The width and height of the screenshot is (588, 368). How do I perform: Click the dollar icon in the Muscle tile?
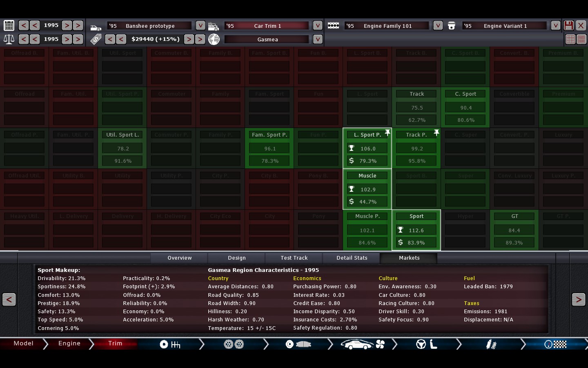pyautogui.click(x=352, y=201)
